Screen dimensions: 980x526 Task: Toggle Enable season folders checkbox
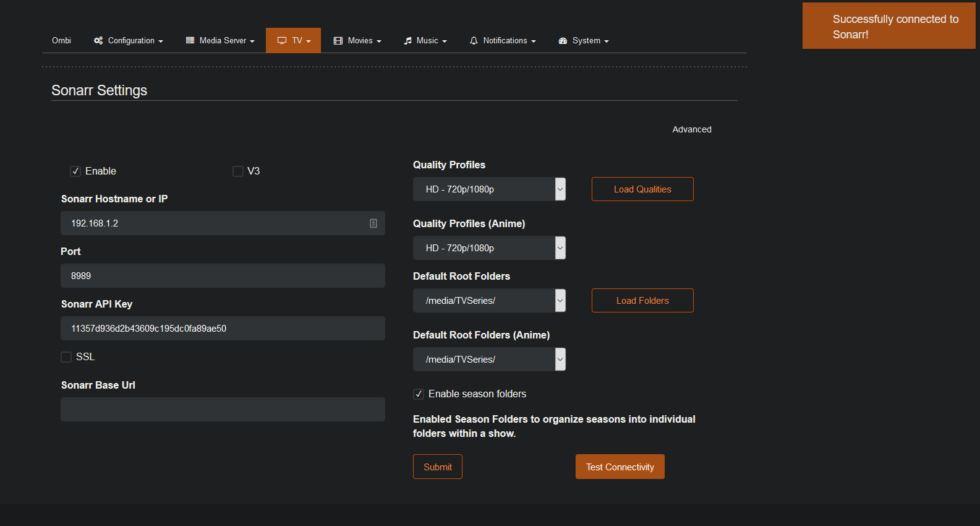pyautogui.click(x=419, y=394)
